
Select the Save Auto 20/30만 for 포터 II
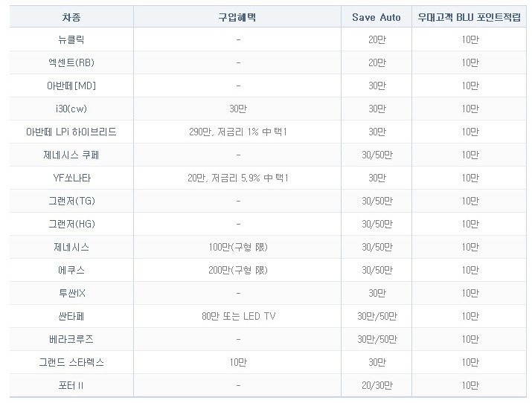pos(377,385)
